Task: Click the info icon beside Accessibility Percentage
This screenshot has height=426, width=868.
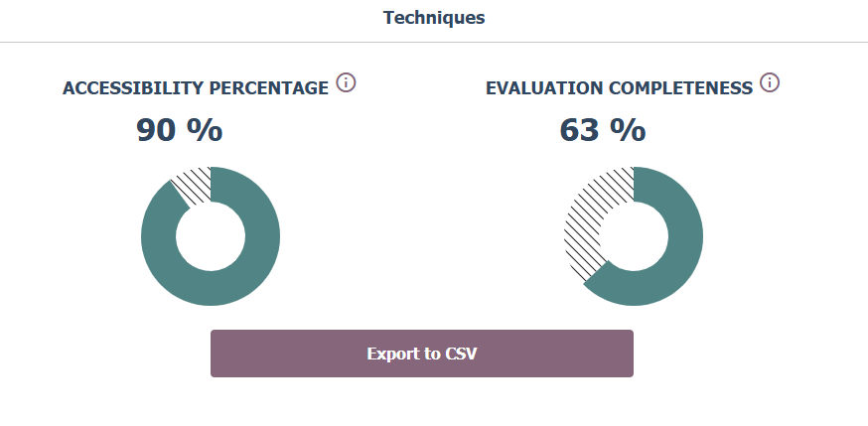Action: click(346, 82)
